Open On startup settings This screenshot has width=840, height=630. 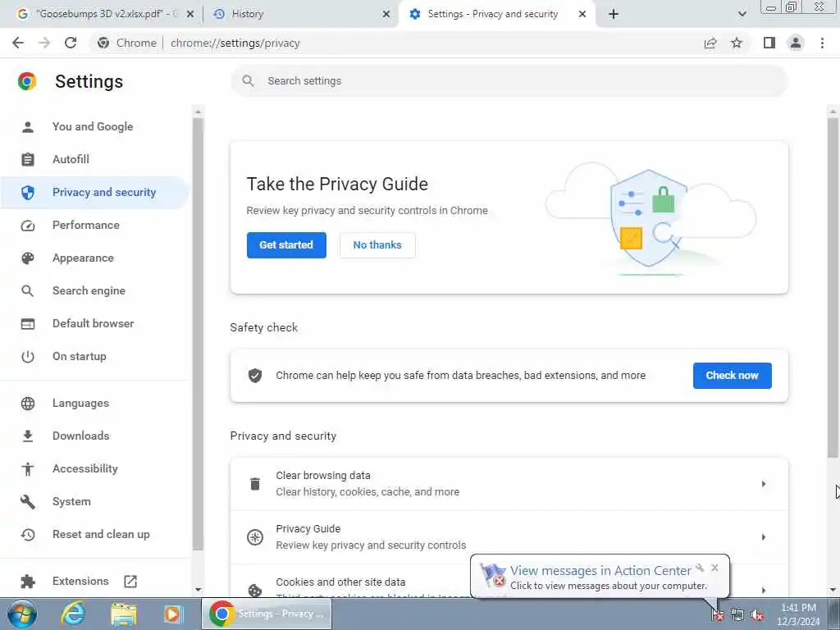[x=80, y=356]
